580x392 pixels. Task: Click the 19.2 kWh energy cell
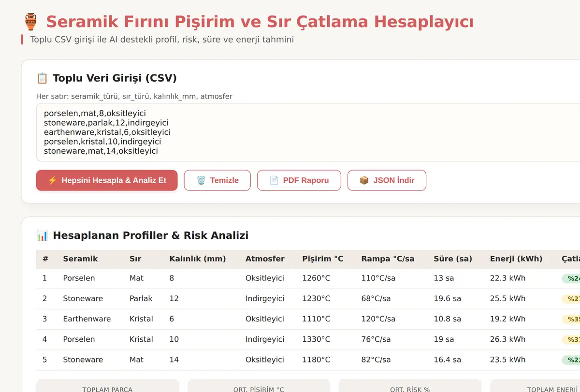pos(508,319)
